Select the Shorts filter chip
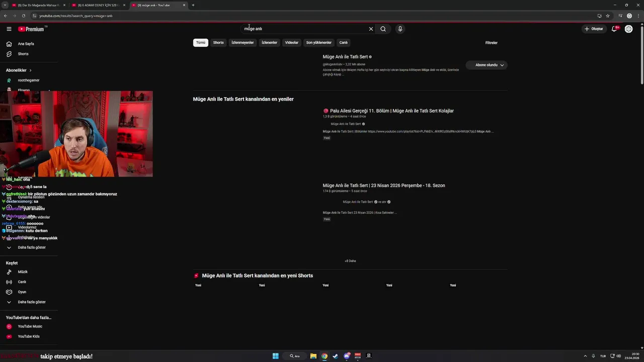The height and width of the screenshot is (362, 644). (x=218, y=43)
